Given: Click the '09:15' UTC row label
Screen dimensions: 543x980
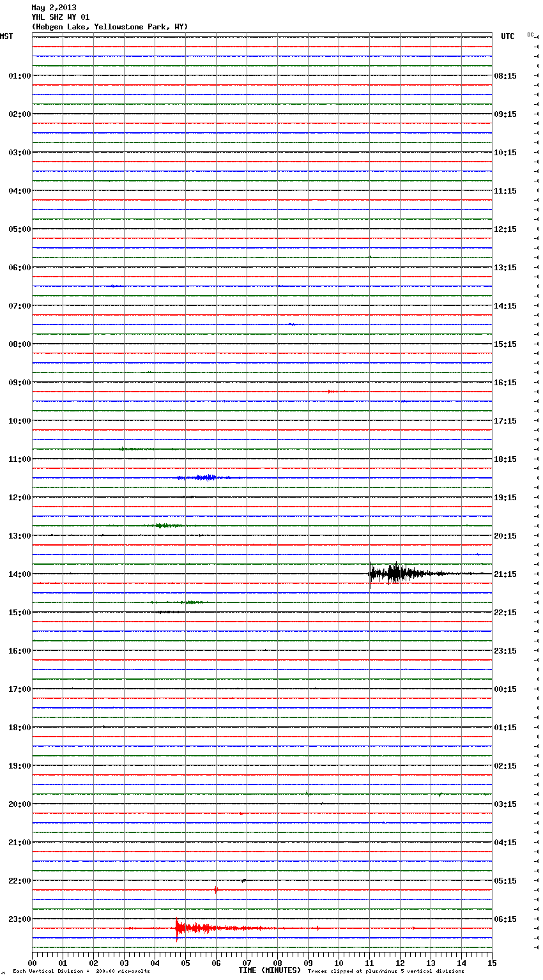Looking at the screenshot, I should [505, 114].
